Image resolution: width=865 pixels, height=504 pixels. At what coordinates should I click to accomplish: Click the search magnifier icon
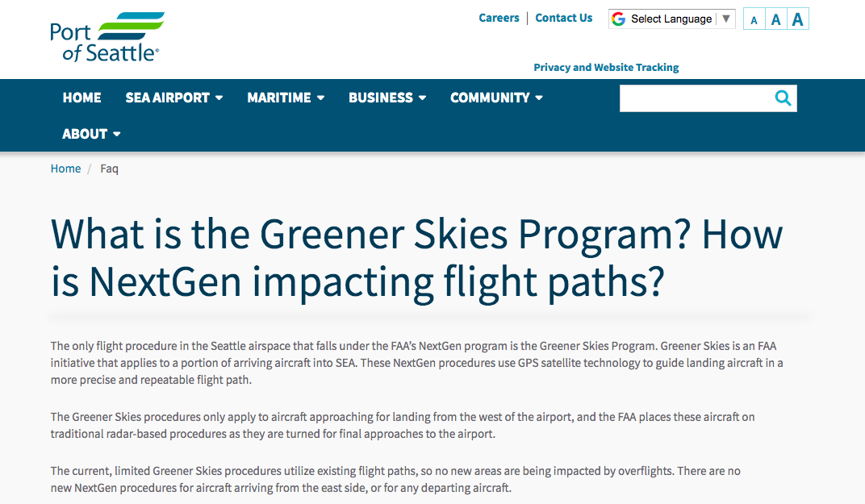[x=783, y=98]
